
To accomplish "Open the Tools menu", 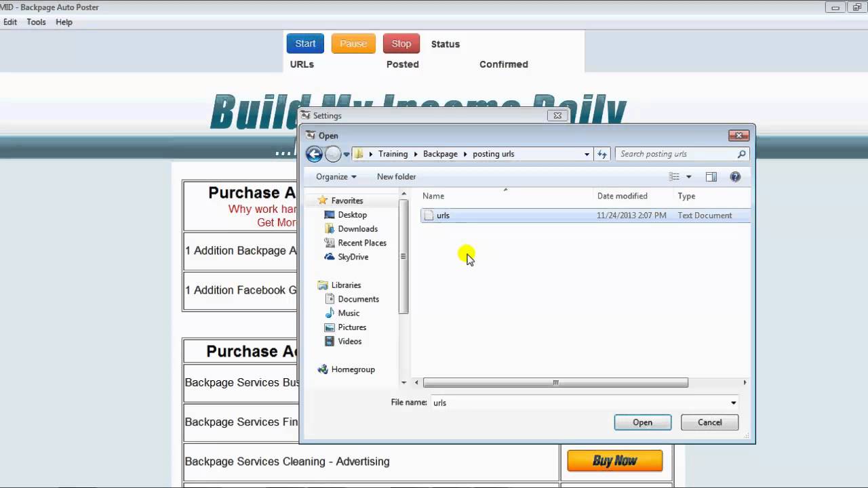I will click(x=36, y=22).
